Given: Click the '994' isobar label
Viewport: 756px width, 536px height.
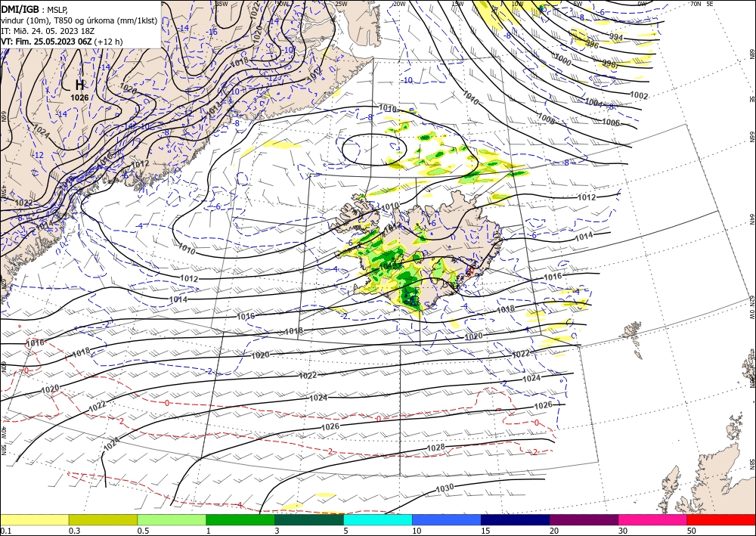Looking at the screenshot, I should (615, 37).
